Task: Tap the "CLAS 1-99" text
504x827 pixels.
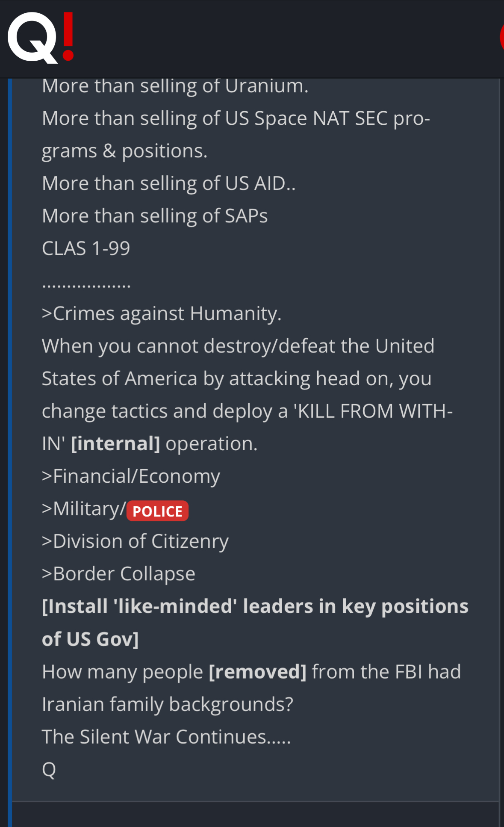Action: 86,248
